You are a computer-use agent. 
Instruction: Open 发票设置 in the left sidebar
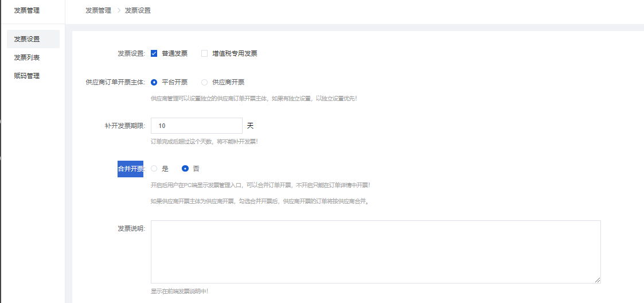point(27,39)
